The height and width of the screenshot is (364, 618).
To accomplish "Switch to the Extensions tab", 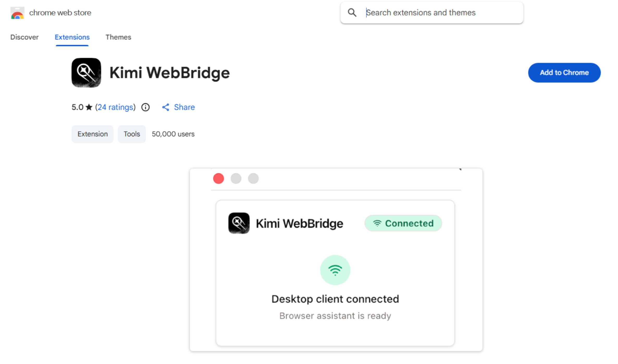I will click(72, 37).
